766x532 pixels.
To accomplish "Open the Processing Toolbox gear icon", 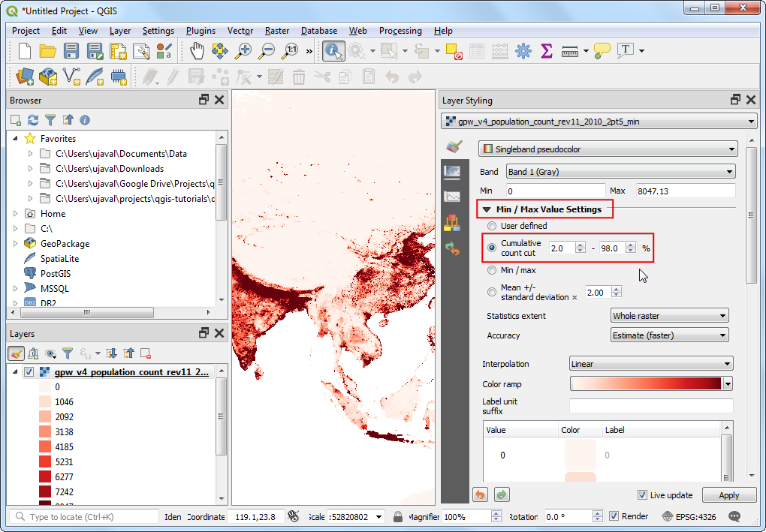I will pyautogui.click(x=523, y=51).
